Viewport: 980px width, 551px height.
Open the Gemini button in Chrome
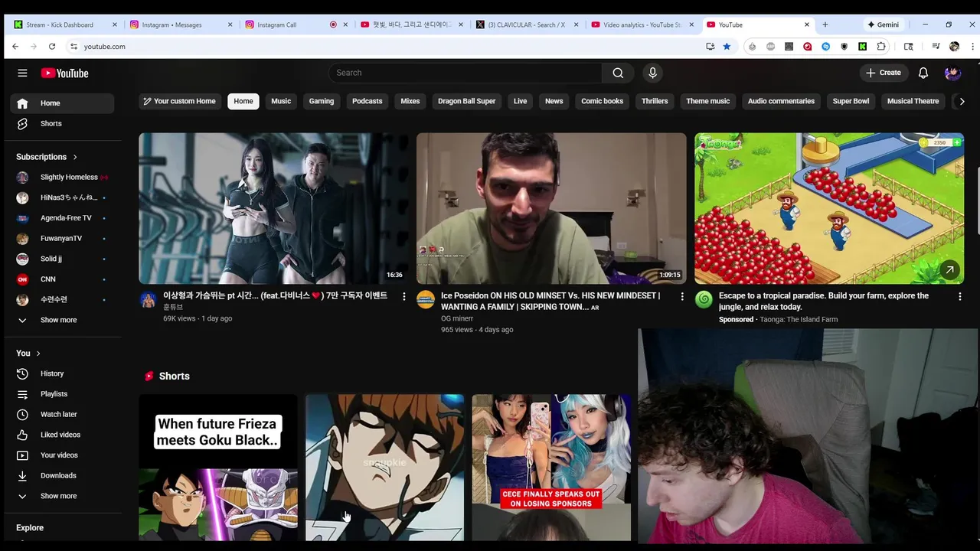pos(883,24)
